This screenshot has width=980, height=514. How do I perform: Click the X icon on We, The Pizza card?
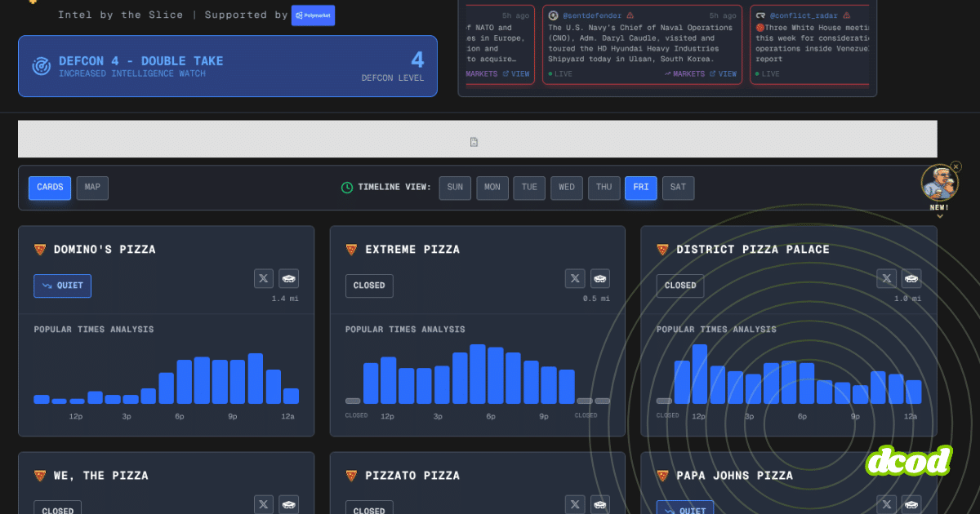[x=263, y=505]
